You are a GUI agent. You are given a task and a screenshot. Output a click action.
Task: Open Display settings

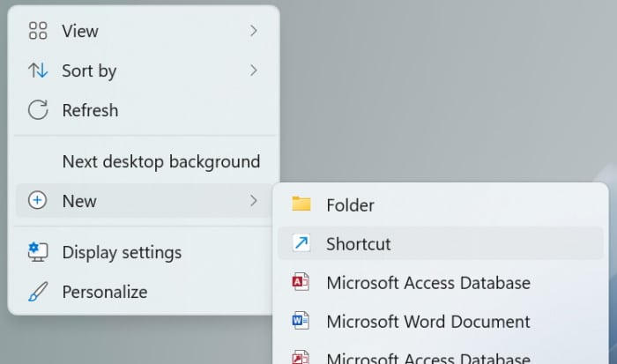(x=144, y=252)
